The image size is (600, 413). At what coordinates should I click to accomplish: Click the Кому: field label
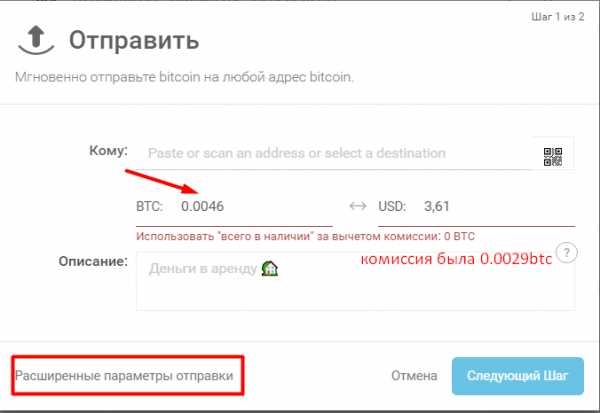pyautogui.click(x=108, y=150)
